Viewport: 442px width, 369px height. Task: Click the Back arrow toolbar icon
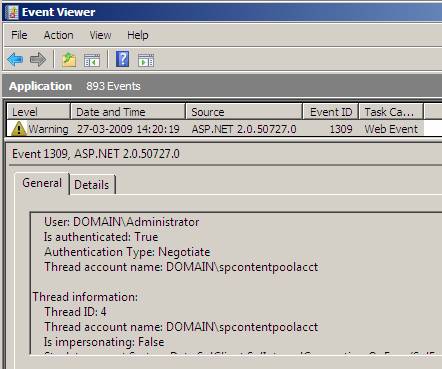coord(15,60)
